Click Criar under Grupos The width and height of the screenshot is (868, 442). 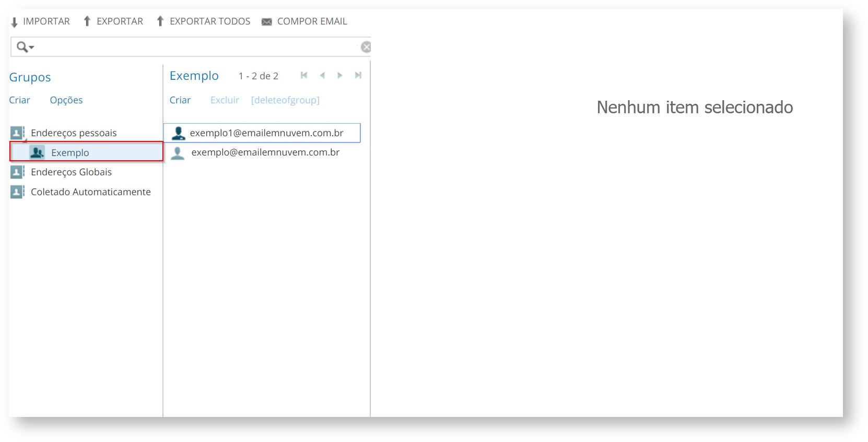20,100
